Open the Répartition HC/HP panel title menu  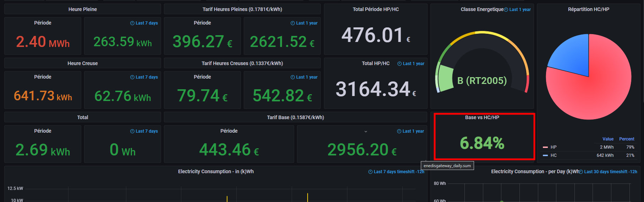point(588,9)
